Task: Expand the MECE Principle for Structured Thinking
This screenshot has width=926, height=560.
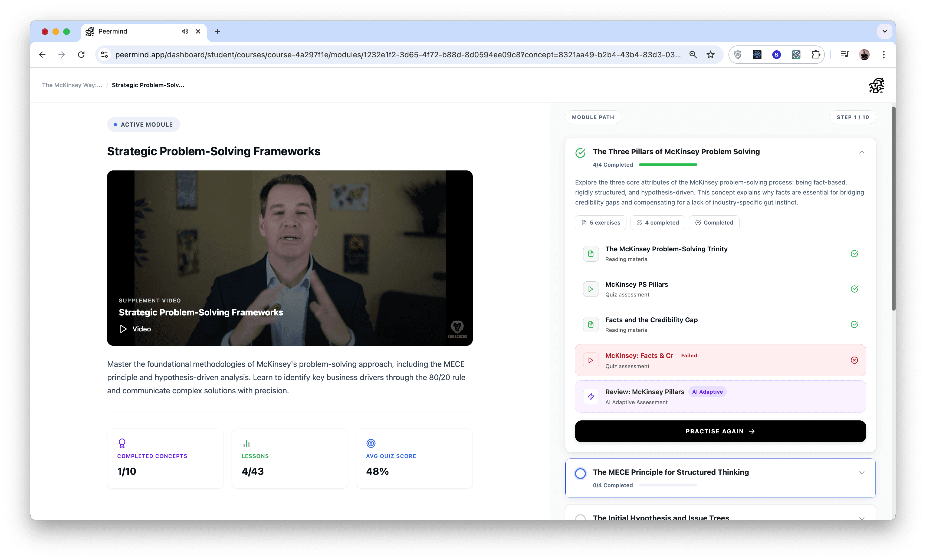Action: (x=861, y=473)
